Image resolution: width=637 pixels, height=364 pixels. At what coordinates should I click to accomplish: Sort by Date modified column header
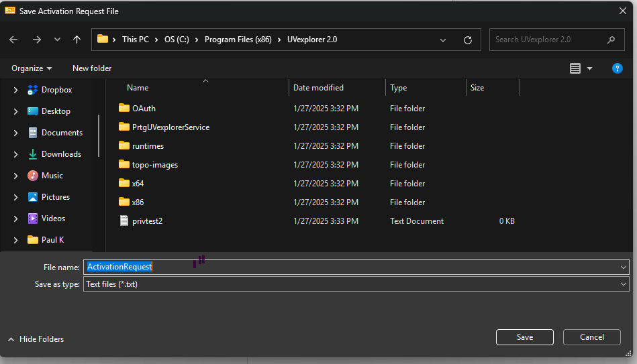[318, 88]
